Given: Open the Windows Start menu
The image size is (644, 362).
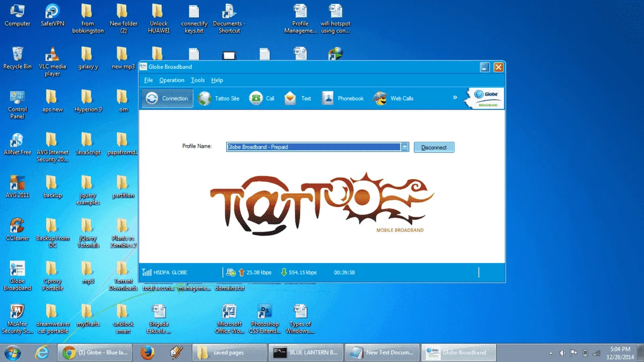Looking at the screenshot, I should pyautogui.click(x=13, y=352).
